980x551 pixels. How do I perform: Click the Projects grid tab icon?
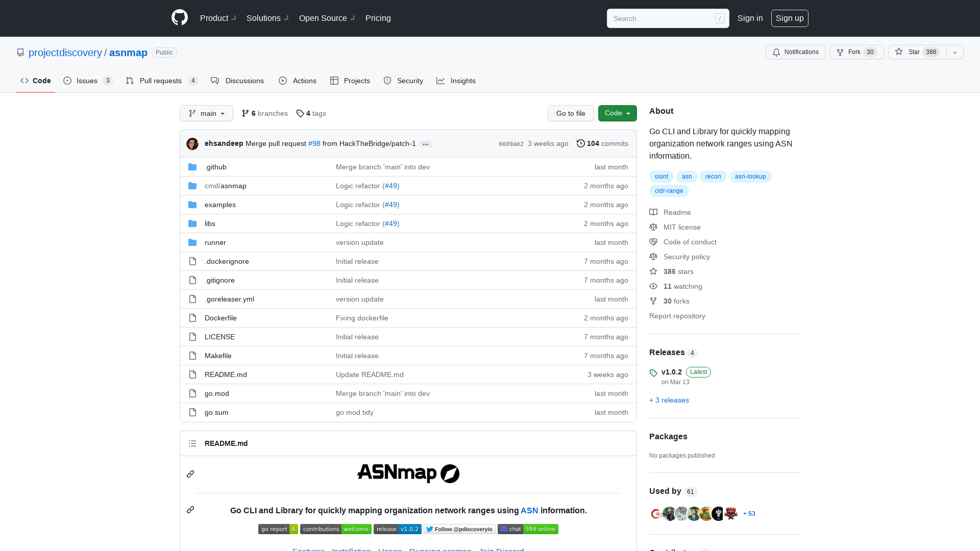click(x=334, y=81)
